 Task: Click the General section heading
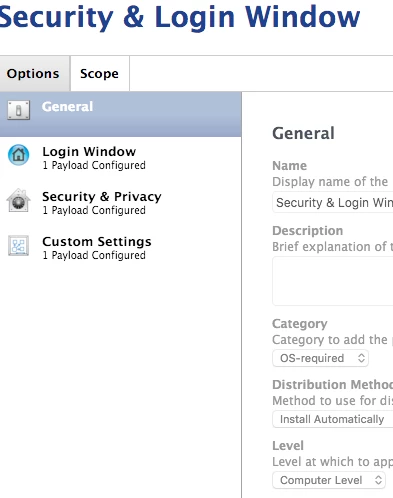[303, 133]
